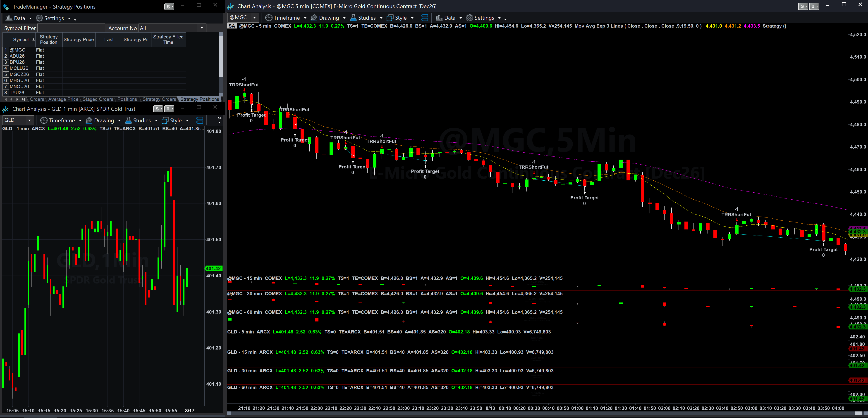The width and height of the screenshot is (868, 418).
Task: Click the Timeframe clock icon in @MGC chart
Action: (x=269, y=18)
